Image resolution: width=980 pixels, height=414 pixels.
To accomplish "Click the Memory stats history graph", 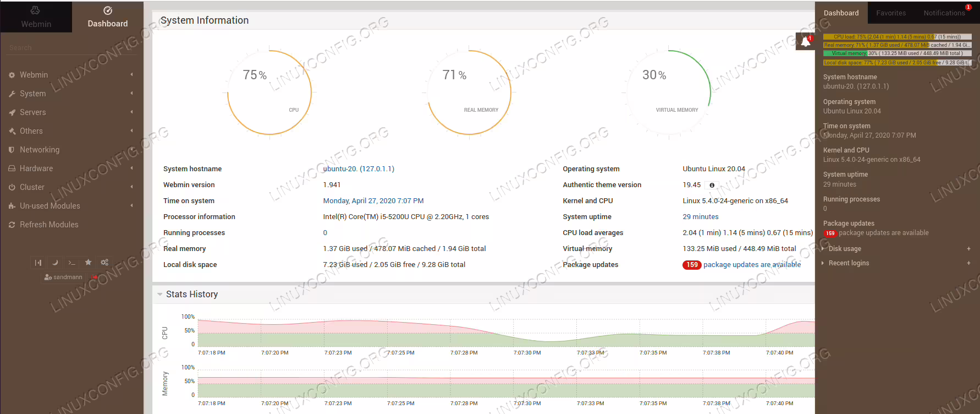I will (506, 383).
